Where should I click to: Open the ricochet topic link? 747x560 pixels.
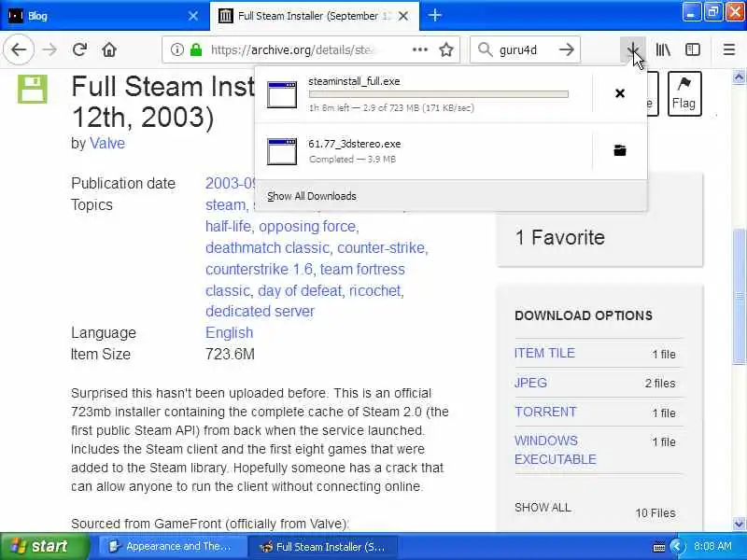(x=375, y=290)
